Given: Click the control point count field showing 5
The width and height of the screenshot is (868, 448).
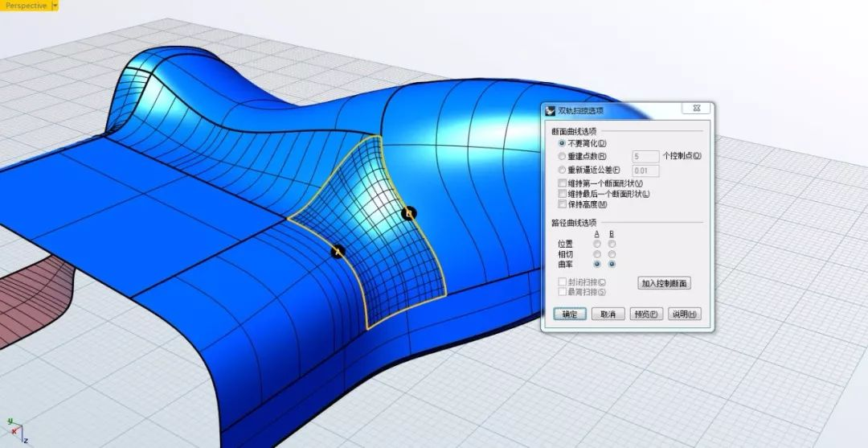Looking at the screenshot, I should point(645,157).
